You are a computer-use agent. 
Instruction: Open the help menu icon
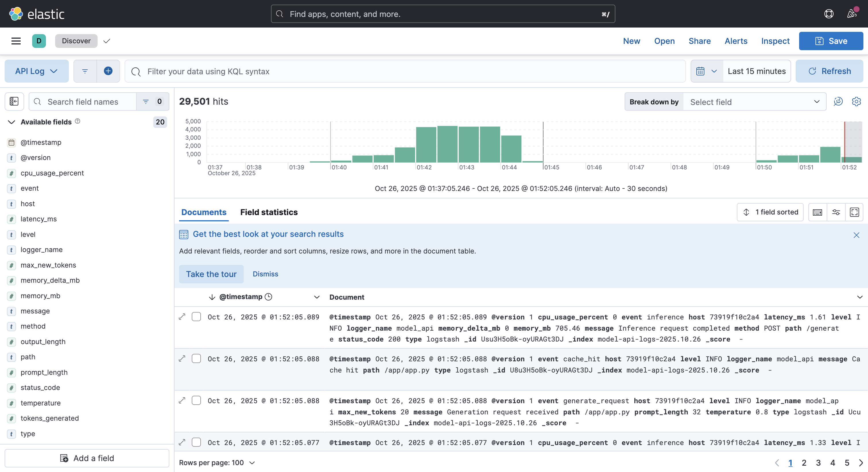(829, 14)
